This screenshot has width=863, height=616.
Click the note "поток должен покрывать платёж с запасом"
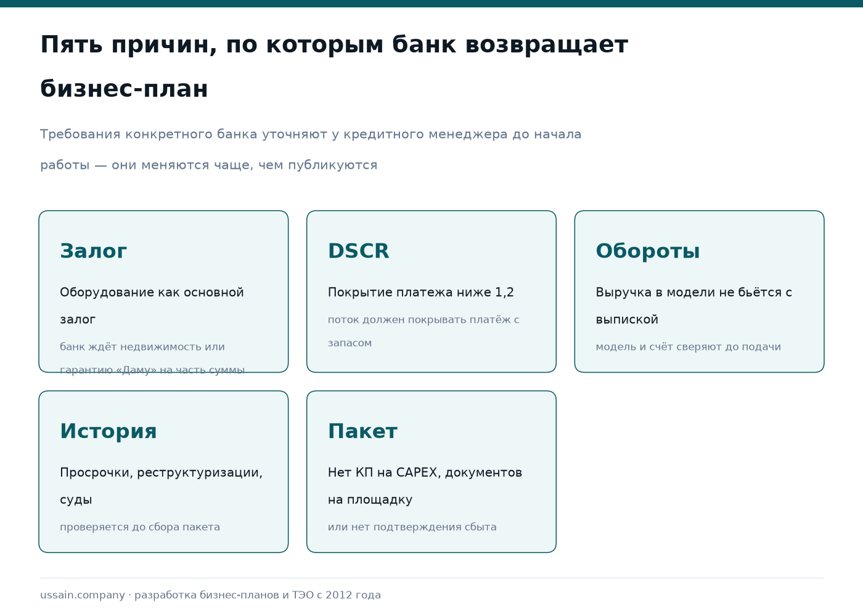423,331
